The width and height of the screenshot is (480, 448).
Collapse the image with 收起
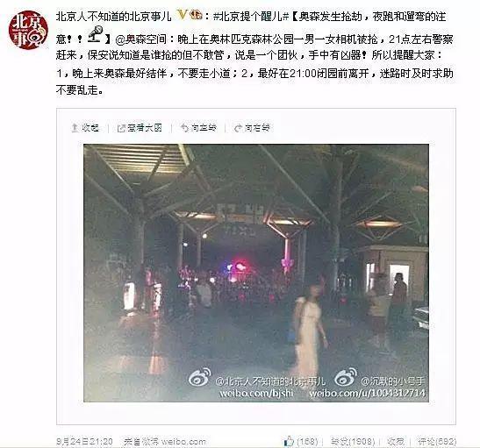click(85, 128)
